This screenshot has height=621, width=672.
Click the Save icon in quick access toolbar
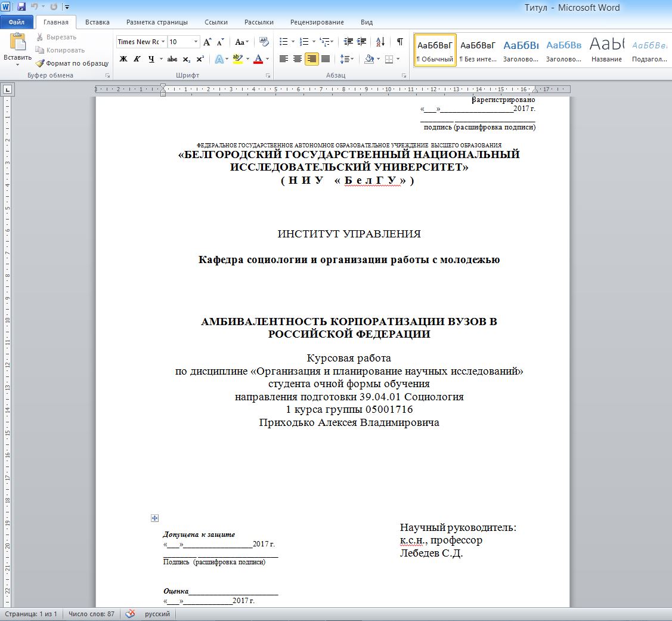[x=21, y=7]
